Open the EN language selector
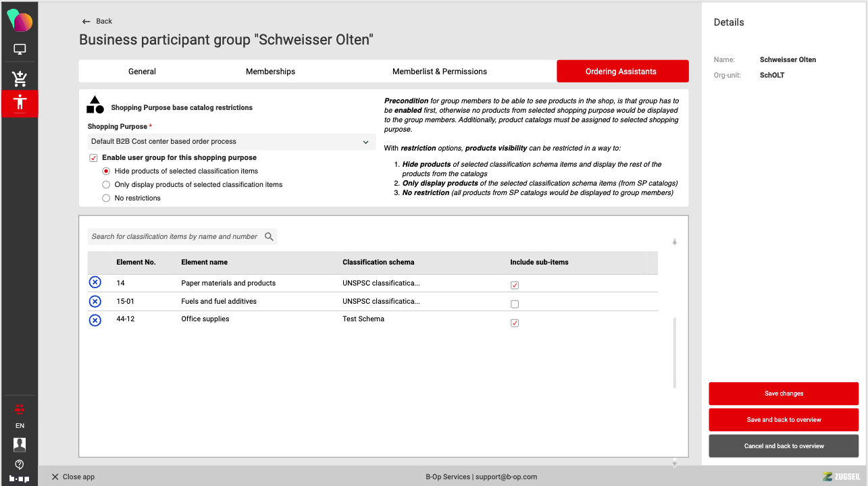 (x=20, y=426)
